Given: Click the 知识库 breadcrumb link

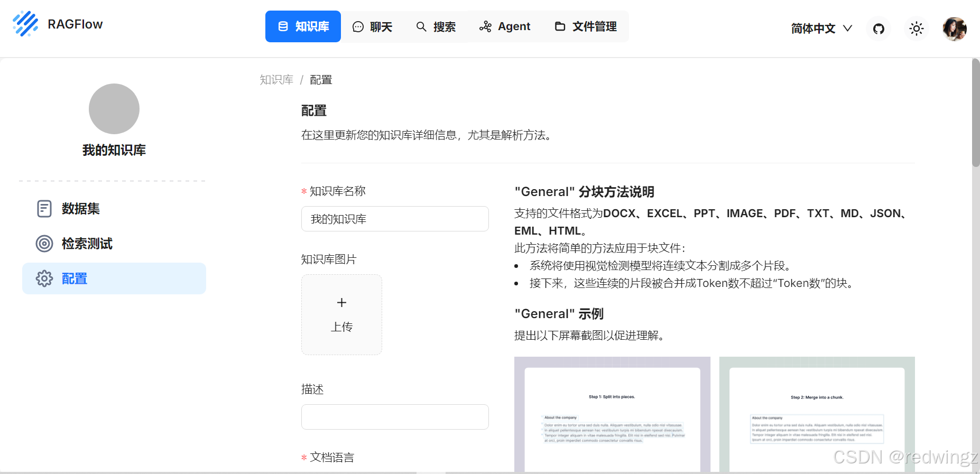Looking at the screenshot, I should [276, 80].
